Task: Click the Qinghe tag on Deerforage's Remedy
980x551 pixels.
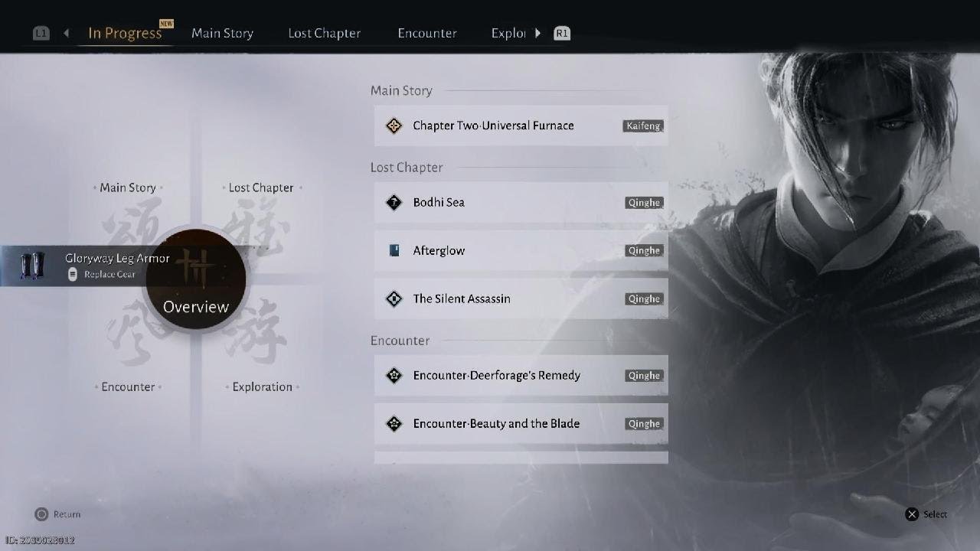Action: 644,376
